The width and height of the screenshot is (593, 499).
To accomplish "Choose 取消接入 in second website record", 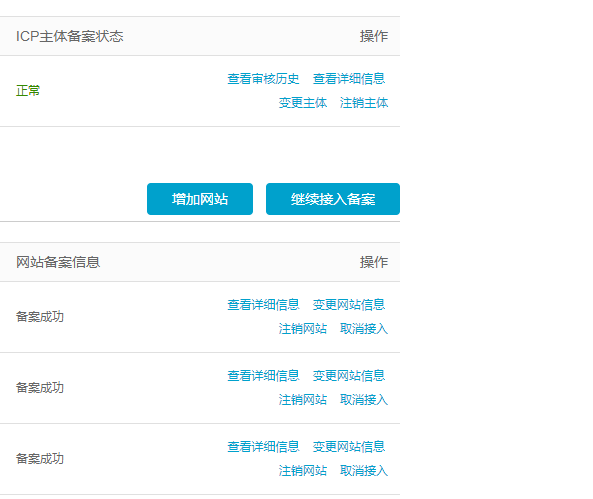I will pyautogui.click(x=364, y=400).
